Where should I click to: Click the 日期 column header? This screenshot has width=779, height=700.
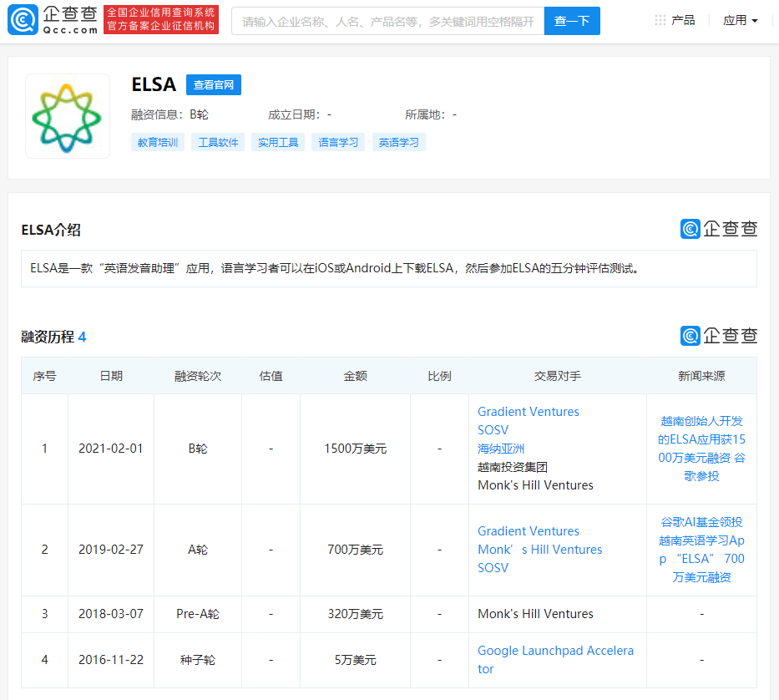tap(111, 376)
